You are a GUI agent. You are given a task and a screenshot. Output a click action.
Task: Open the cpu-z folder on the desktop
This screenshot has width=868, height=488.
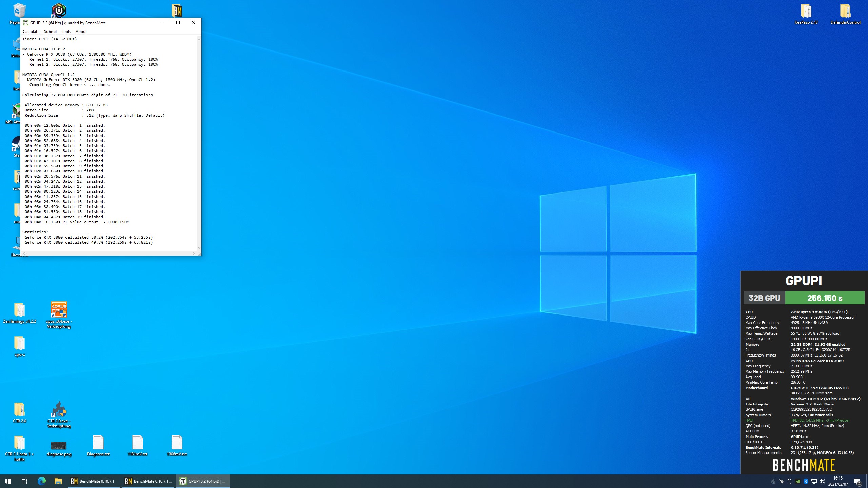coord(19,346)
